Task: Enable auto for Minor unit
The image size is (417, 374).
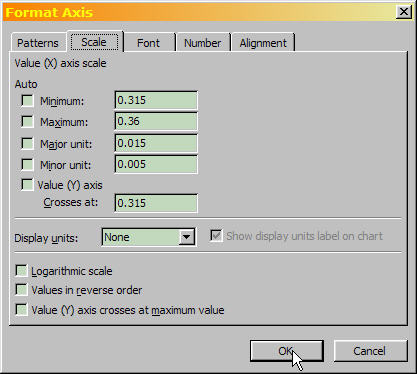Action: point(27,164)
